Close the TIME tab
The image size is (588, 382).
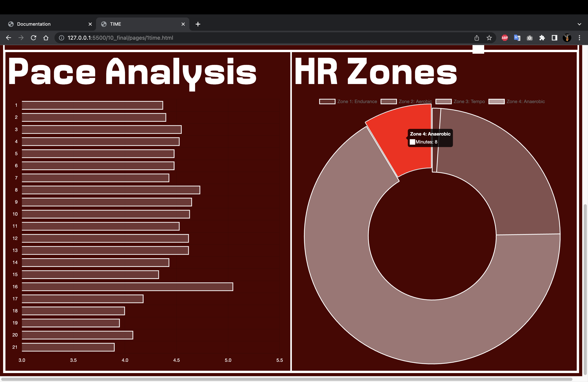pos(183,24)
